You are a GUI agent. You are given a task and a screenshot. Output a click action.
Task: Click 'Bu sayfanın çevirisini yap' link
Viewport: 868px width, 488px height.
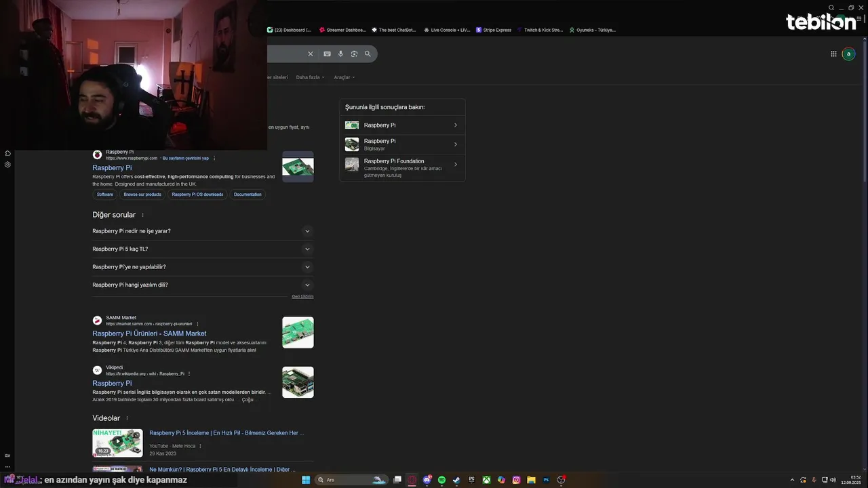tap(185, 159)
